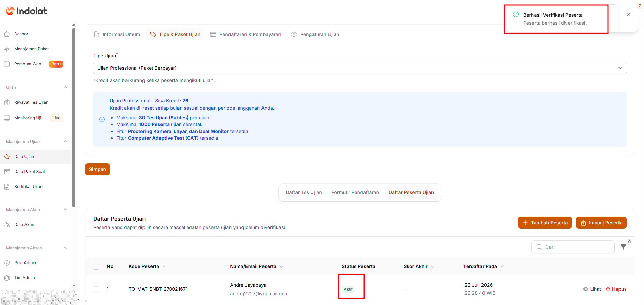Click the Lihat eye icon for Andre Jayabaya

(x=586, y=289)
